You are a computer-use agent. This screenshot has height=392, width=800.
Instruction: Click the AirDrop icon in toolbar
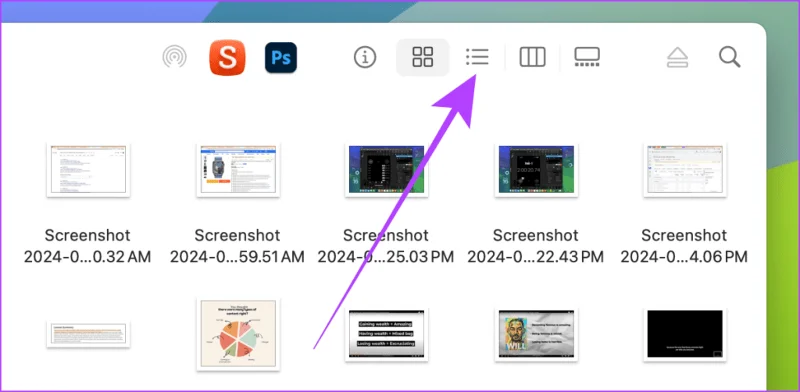tap(174, 57)
